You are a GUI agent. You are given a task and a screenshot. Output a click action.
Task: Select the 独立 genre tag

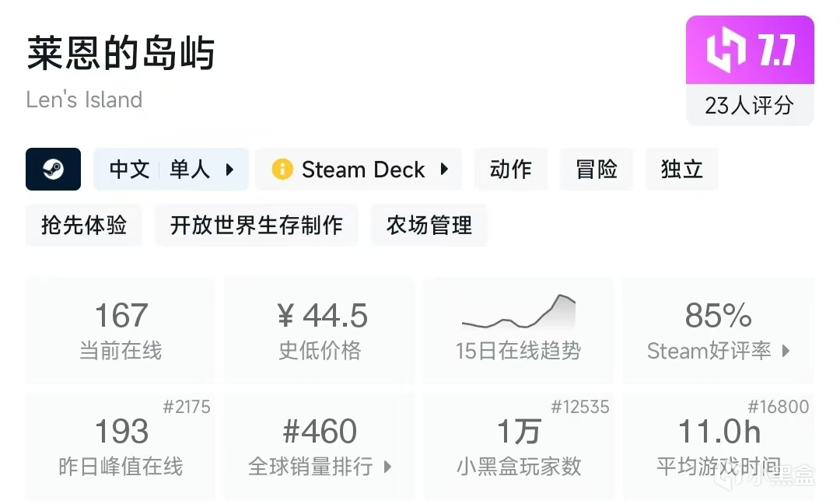(x=681, y=170)
